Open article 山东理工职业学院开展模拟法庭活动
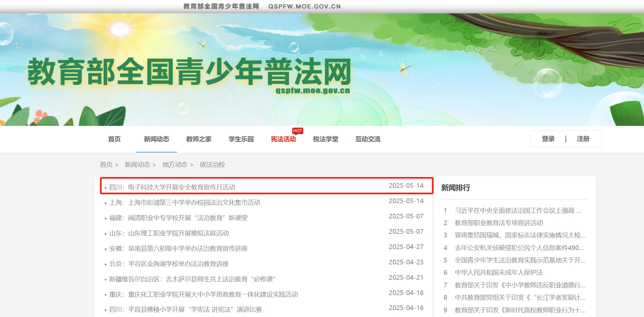Viewport: 644px width, 317px height. point(169,233)
